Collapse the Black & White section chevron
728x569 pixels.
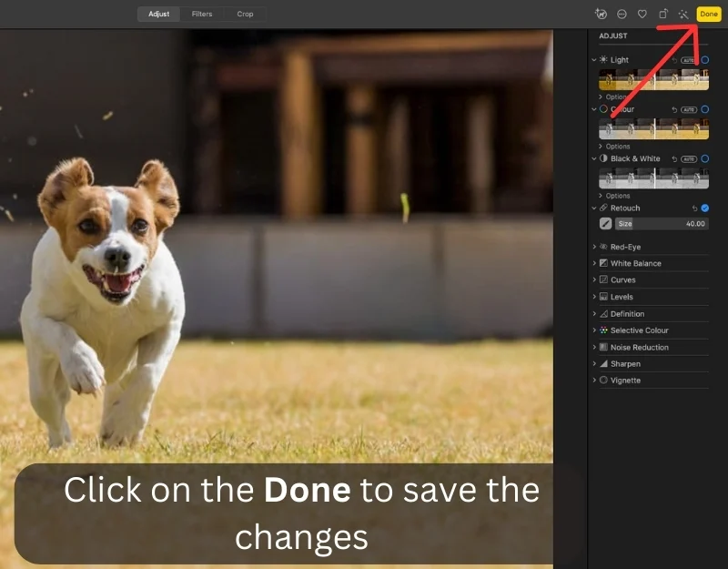point(594,158)
